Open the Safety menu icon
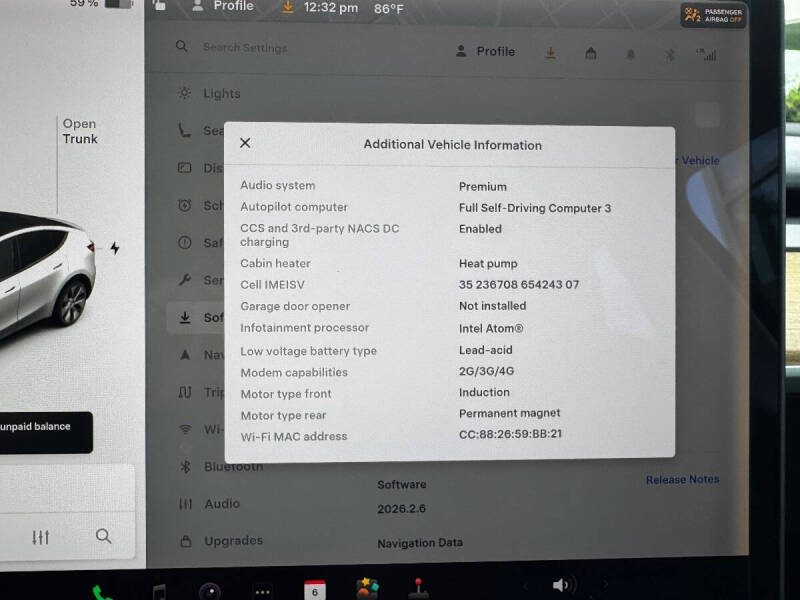Image resolution: width=800 pixels, height=600 pixels. coord(185,242)
